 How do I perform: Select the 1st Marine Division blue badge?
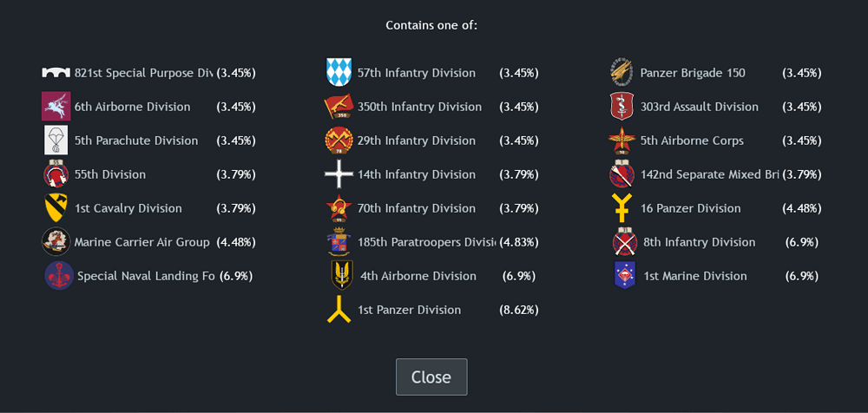(624, 276)
